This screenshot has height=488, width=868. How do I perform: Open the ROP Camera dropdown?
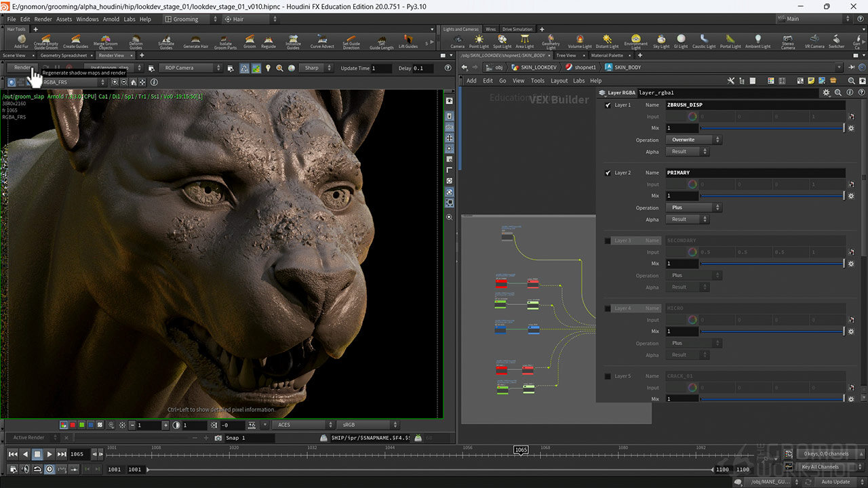(191, 68)
